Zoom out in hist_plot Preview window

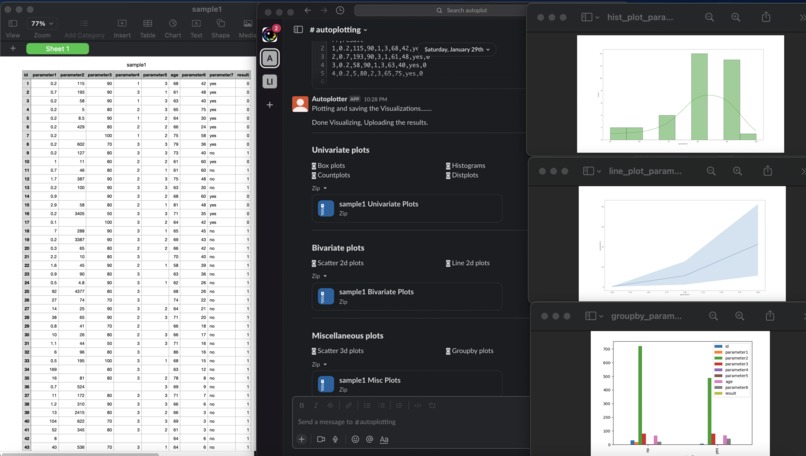point(709,17)
